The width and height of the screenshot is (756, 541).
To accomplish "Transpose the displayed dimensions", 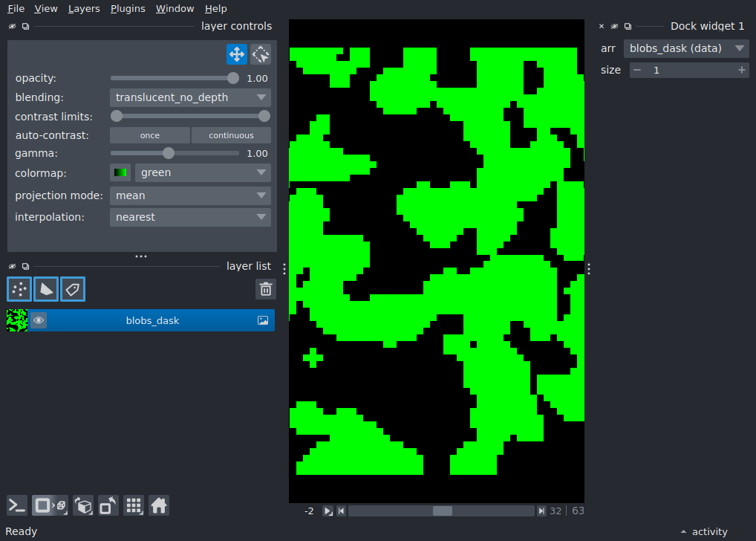I will pos(108,506).
